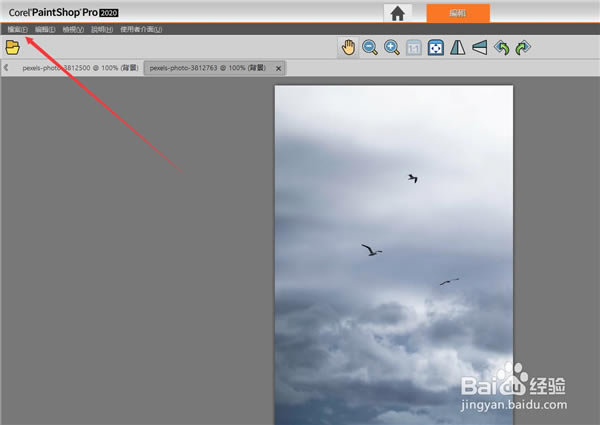Open the 檔案(F) file menu
600x425 pixels.
coord(18,29)
